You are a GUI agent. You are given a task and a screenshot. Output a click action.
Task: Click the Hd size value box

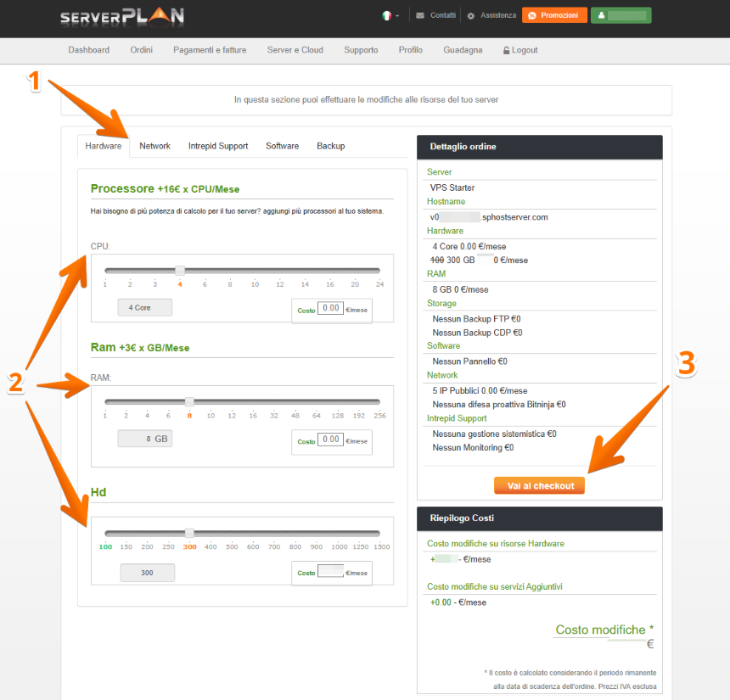[147, 573]
